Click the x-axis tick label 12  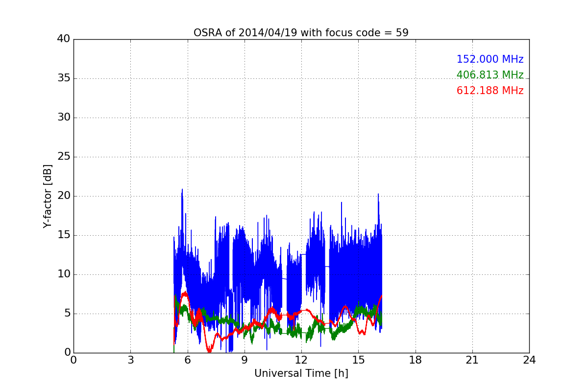(301, 360)
